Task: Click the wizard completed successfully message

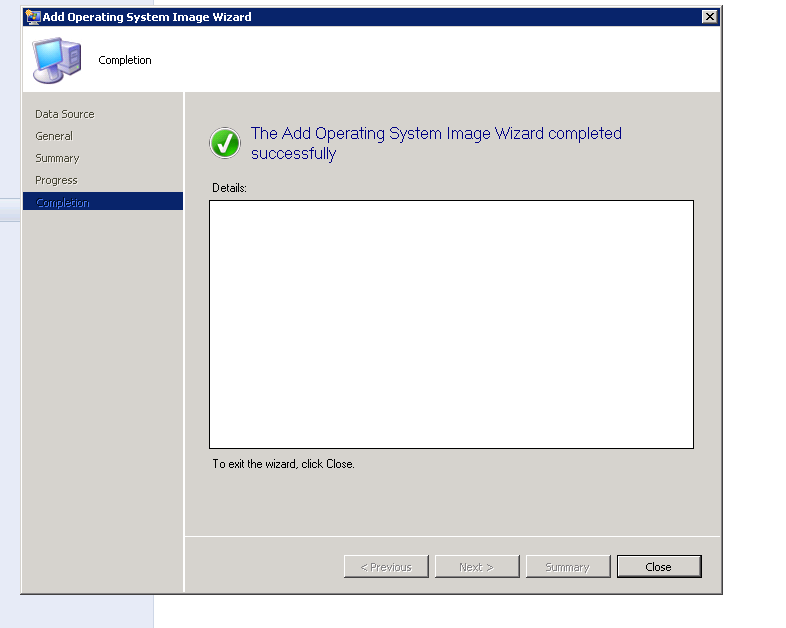Action: [x=435, y=143]
